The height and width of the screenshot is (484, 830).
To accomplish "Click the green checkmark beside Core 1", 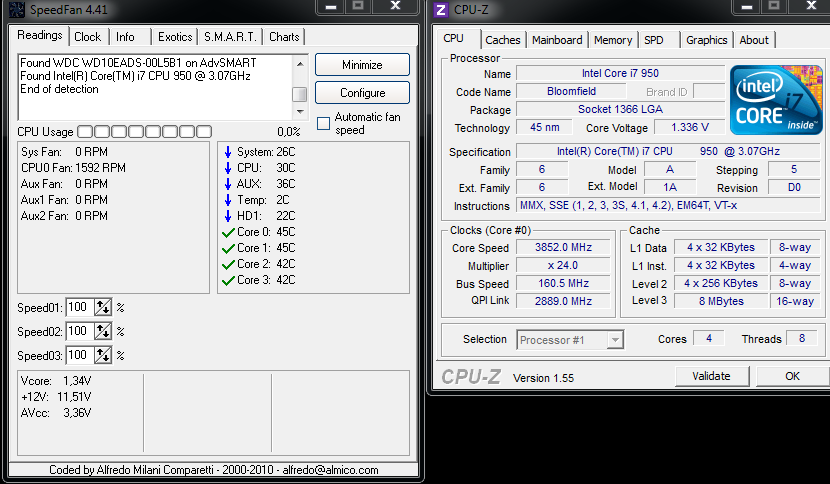I will point(228,248).
